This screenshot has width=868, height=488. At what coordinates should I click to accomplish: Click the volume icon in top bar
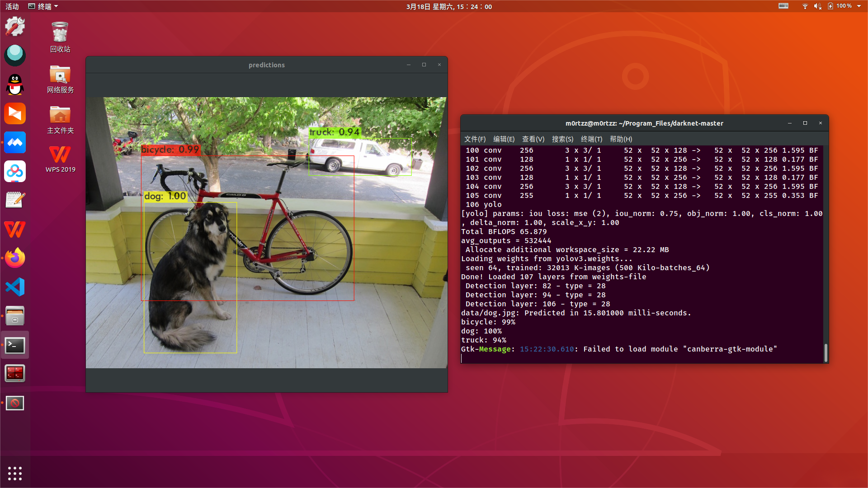pos(817,6)
